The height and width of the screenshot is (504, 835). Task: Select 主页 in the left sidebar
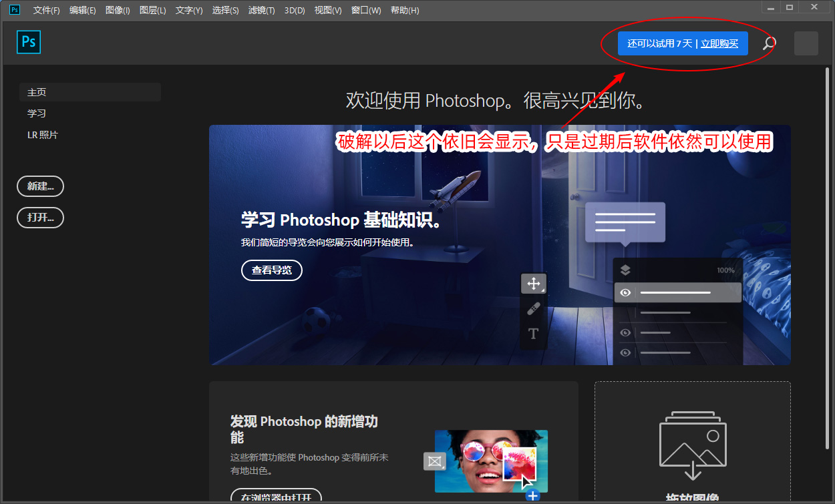coord(90,92)
